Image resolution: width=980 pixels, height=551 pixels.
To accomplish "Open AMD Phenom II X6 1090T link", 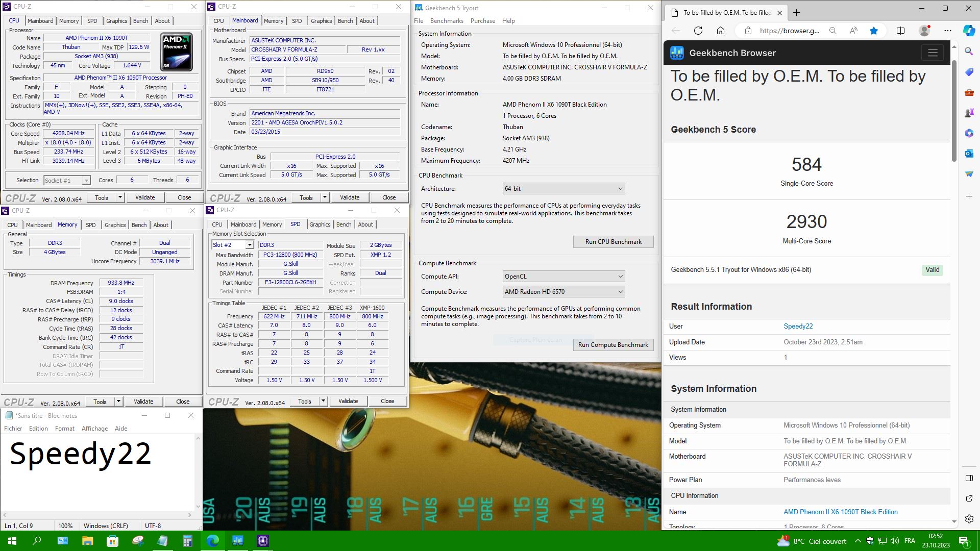I will (x=840, y=512).
